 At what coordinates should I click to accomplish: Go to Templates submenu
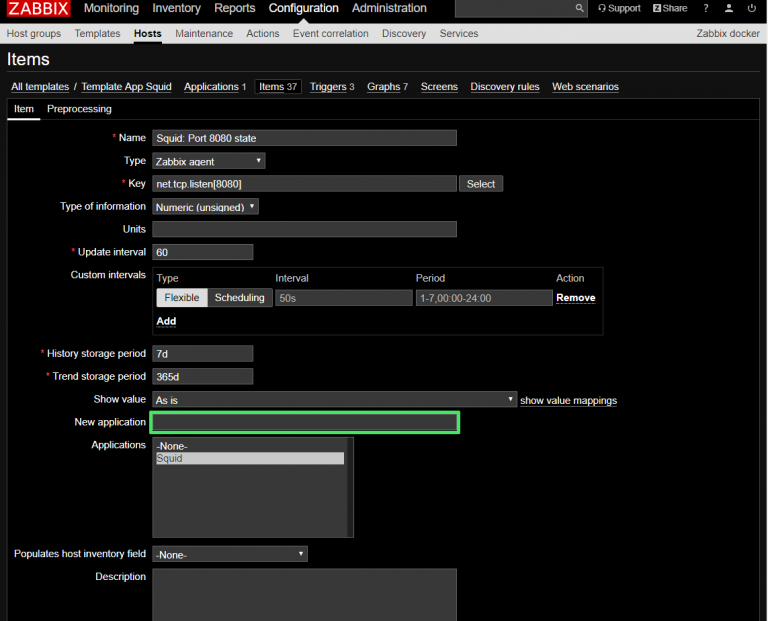click(x=97, y=33)
